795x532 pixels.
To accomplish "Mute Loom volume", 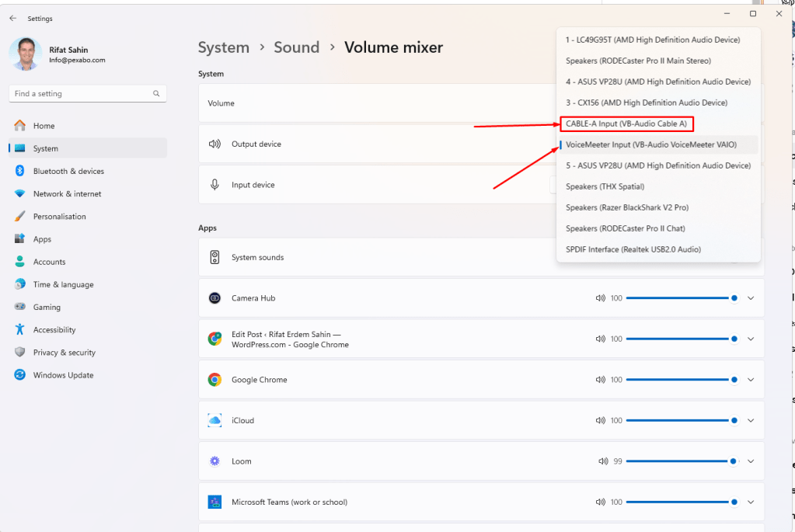I will (x=603, y=461).
